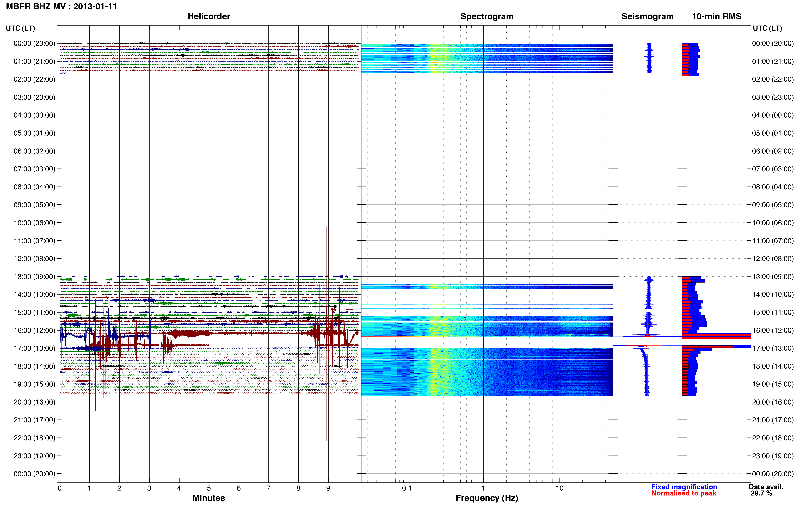Click the 'Helicorder' panel heading

pos(208,16)
